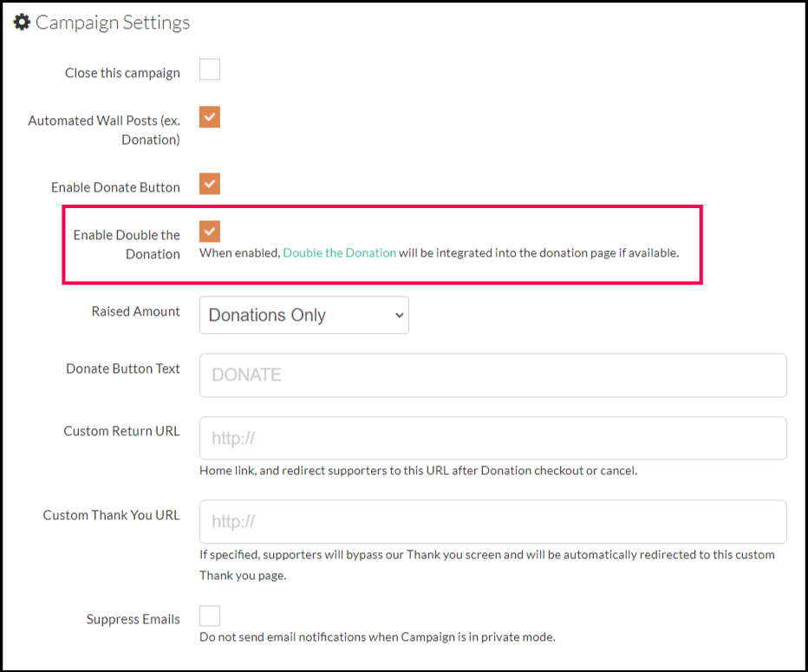Screen dimensions: 808x672
Task: Tick the Close this campaign checkbox
Action: tap(210, 69)
